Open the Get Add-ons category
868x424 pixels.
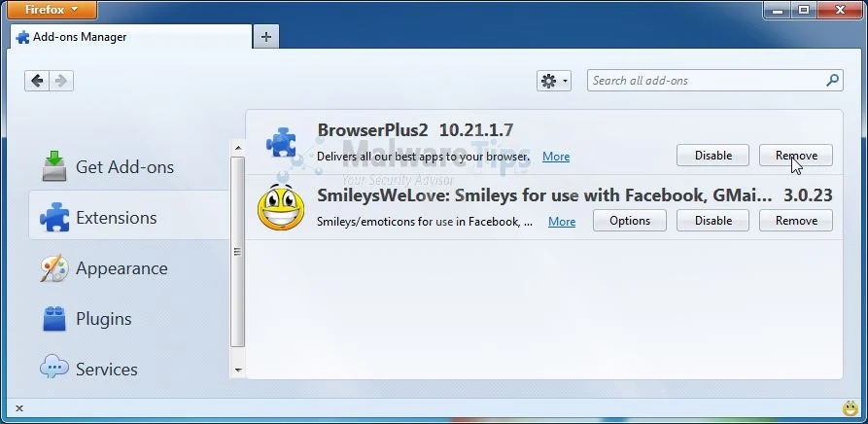coord(129,166)
